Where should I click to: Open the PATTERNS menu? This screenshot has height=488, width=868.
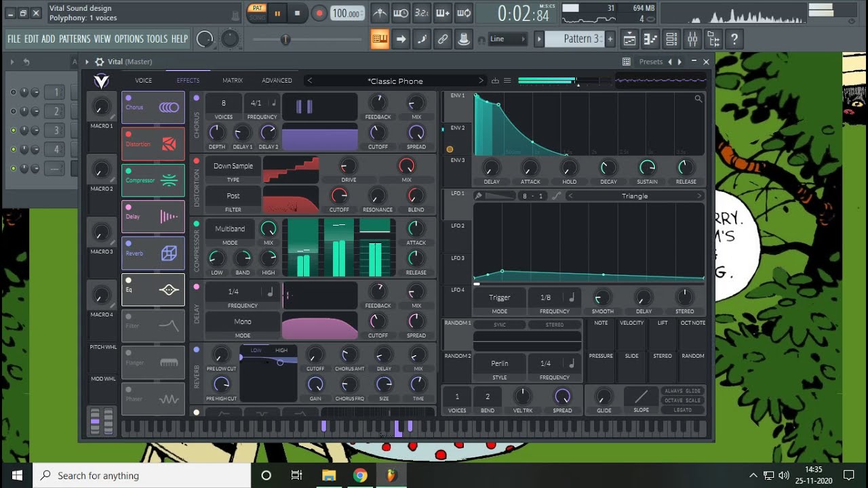click(x=75, y=39)
